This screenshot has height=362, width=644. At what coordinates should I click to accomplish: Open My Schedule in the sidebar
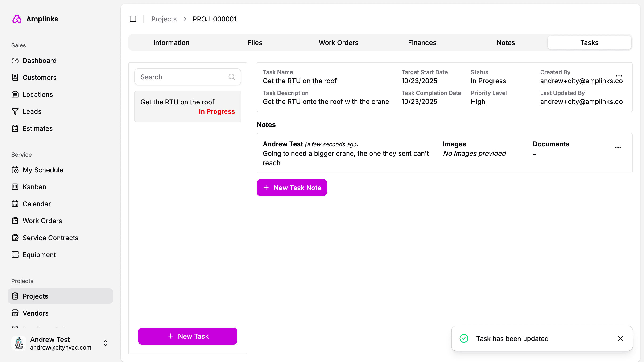(x=43, y=170)
